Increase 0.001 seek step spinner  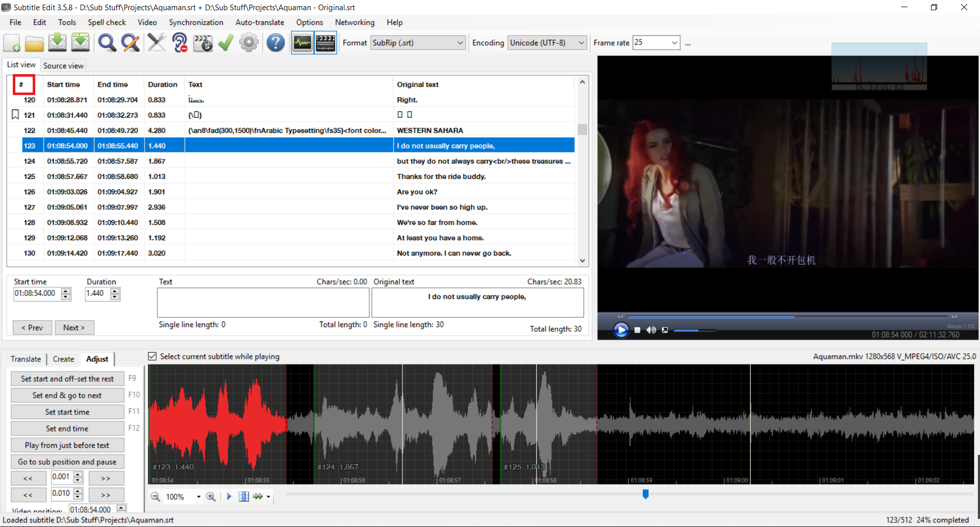click(x=78, y=475)
